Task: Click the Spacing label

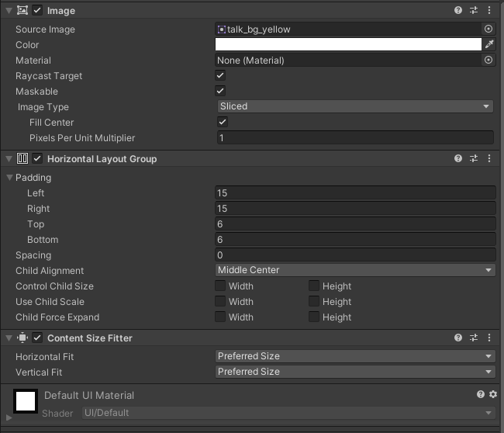Action: (x=33, y=255)
